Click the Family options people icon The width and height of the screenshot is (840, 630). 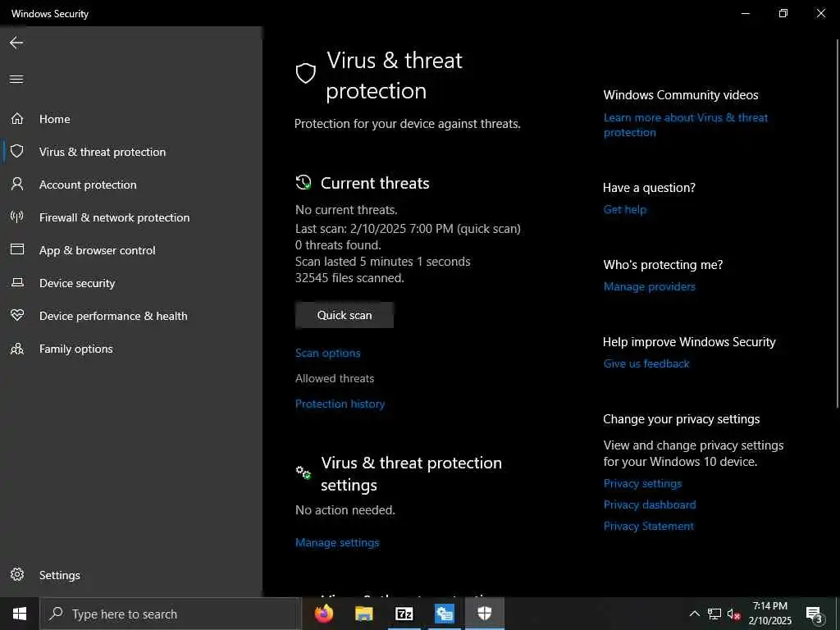(16, 349)
